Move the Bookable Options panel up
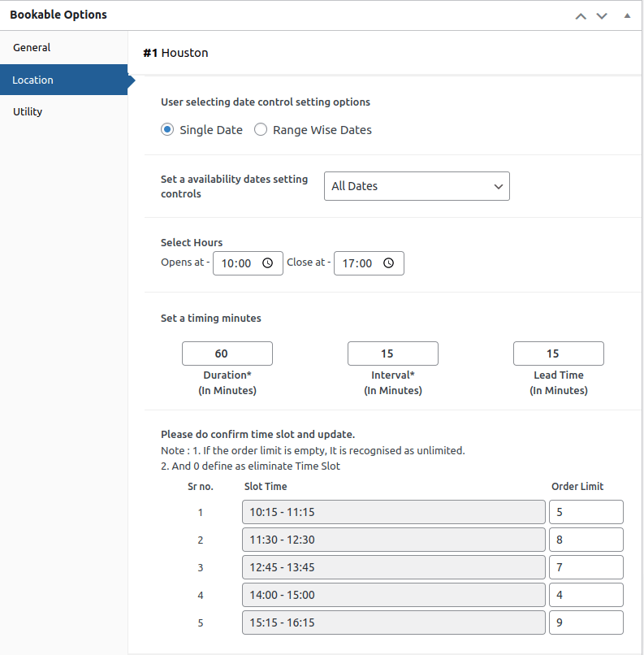Image resolution: width=644 pixels, height=655 pixels. [580, 15]
